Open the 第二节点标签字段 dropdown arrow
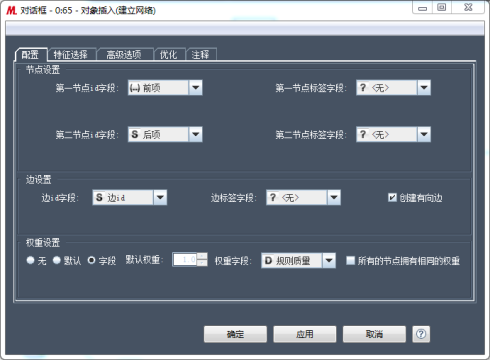490x360 pixels. [x=424, y=134]
